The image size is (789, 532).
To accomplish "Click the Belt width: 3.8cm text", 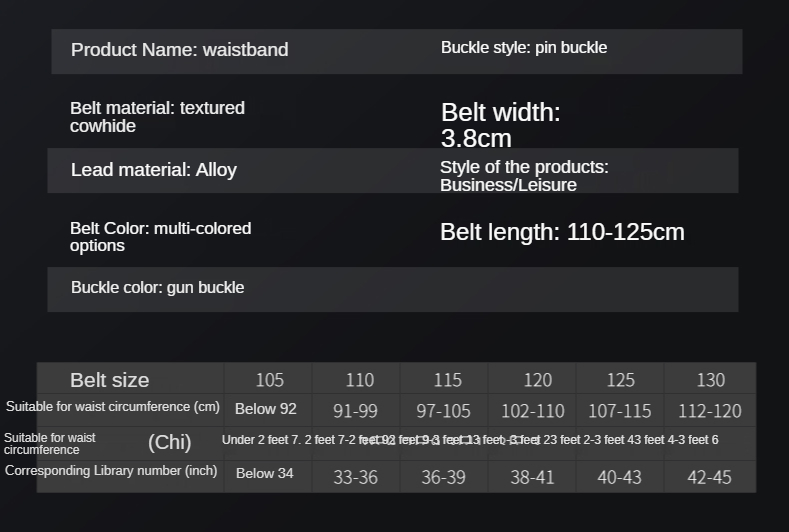I will point(500,125).
